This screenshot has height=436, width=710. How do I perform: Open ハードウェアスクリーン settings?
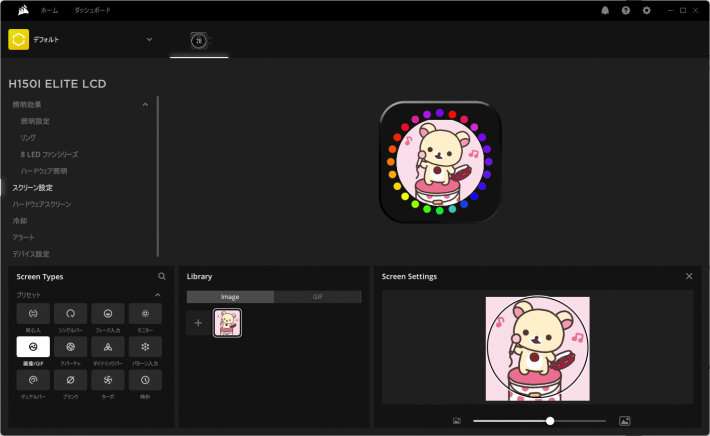click(41, 204)
